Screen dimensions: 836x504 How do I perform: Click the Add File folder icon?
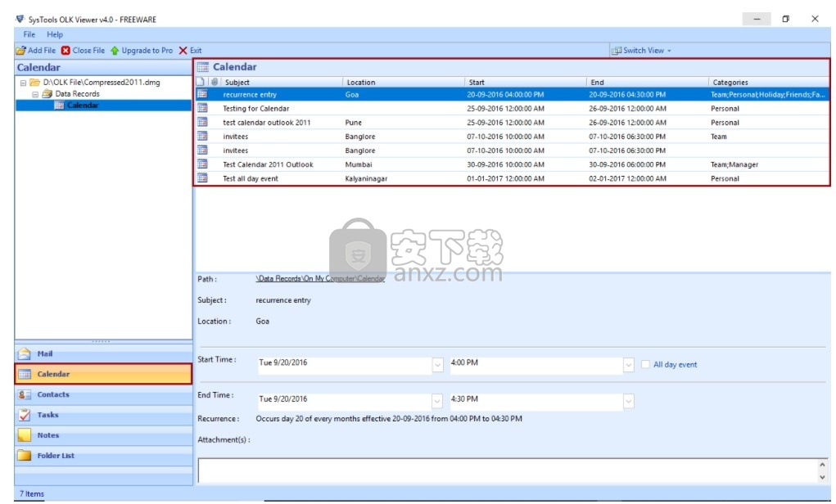click(20, 51)
